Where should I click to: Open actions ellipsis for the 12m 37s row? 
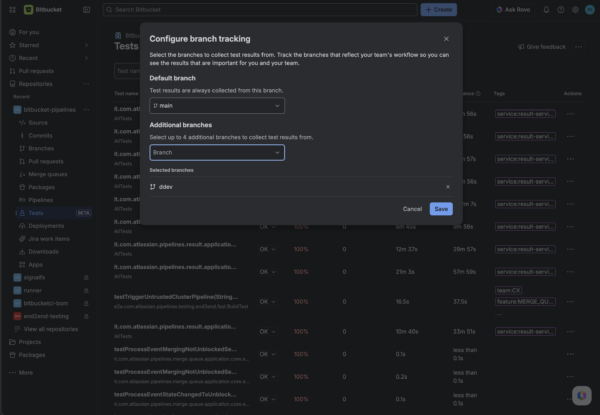570,249
